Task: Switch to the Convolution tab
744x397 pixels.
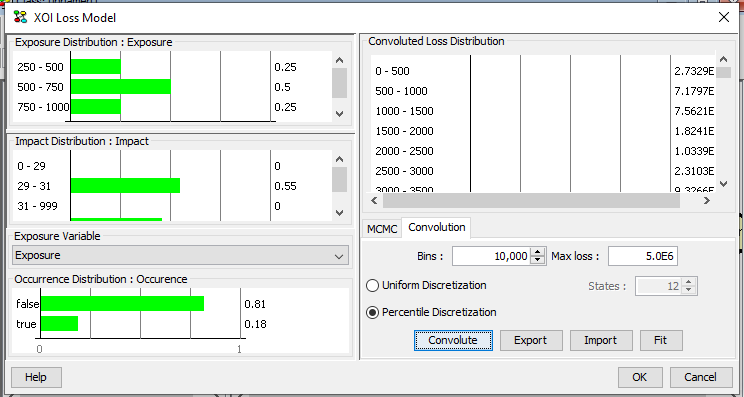Action: 437,228
